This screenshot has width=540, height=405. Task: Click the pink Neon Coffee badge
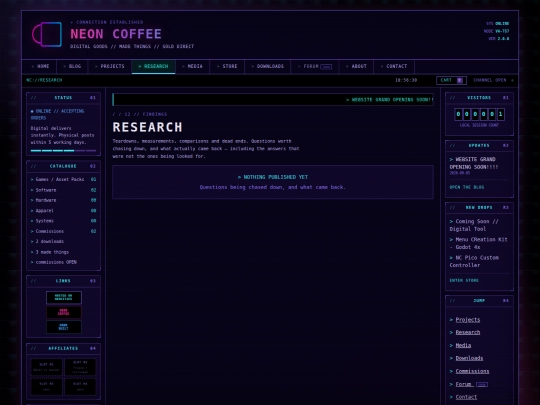point(64,312)
